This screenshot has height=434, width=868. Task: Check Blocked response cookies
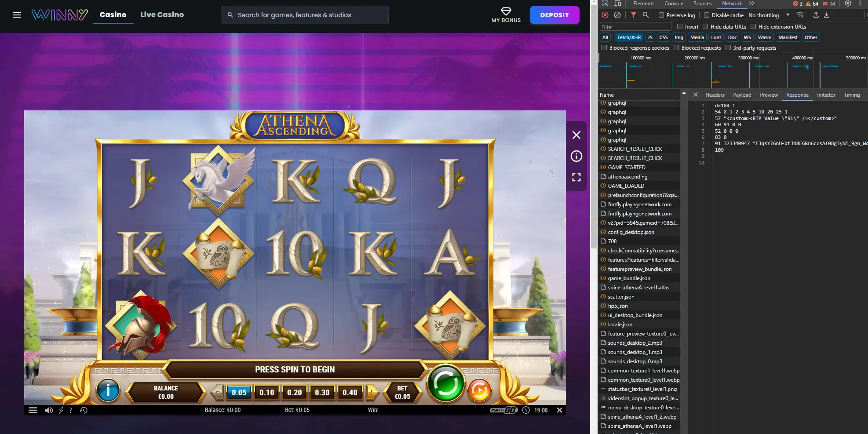[x=604, y=47]
